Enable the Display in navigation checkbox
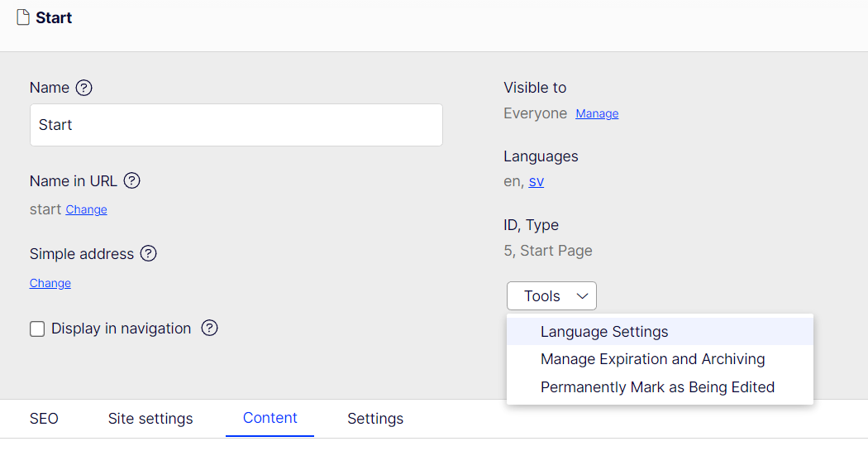Viewport: 868px width, 451px height. tap(37, 329)
